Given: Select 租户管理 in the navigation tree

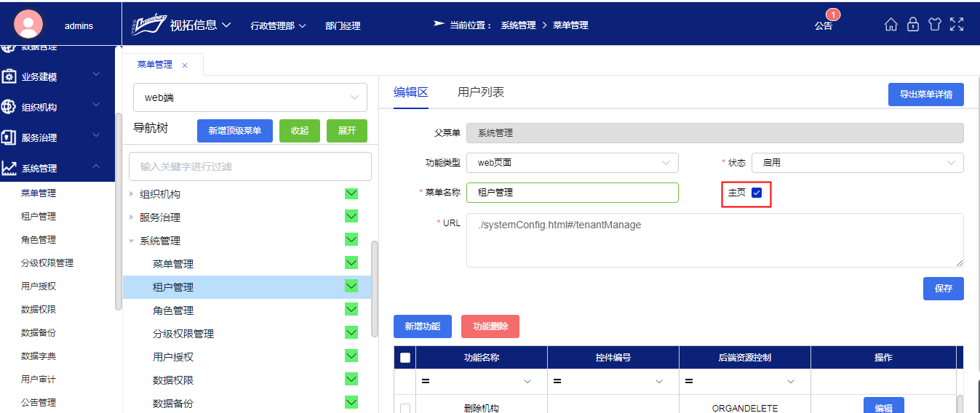Looking at the screenshot, I should click(x=173, y=287).
